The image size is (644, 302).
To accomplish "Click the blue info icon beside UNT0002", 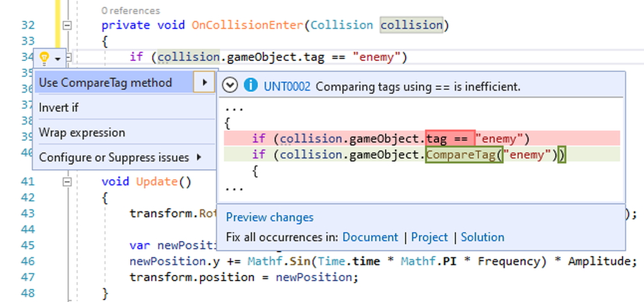I will (x=250, y=86).
